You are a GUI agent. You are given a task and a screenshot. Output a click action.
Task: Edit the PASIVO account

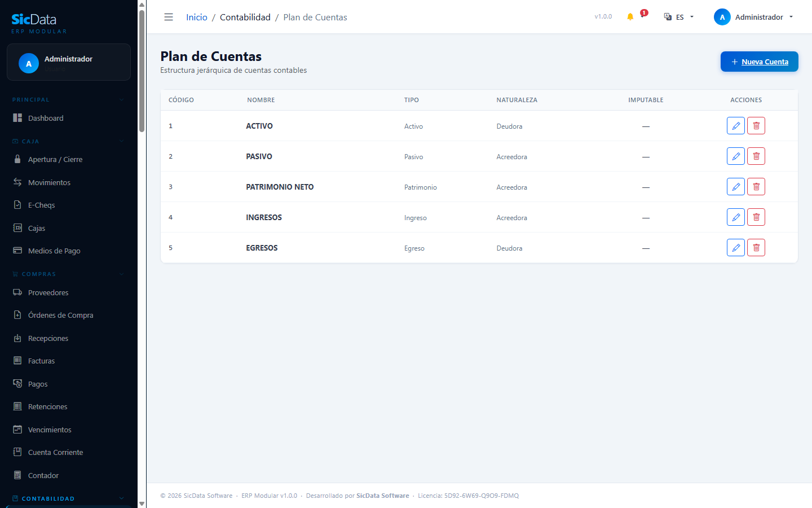(x=736, y=156)
